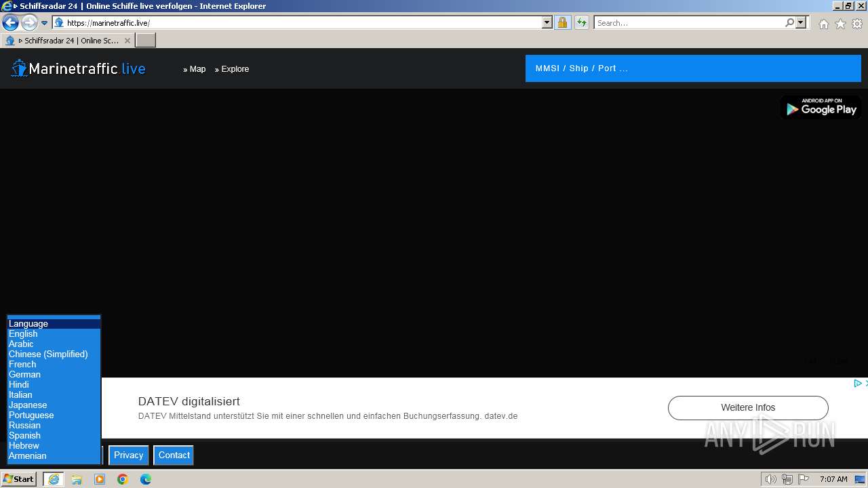Choose Russian in the language list
The height and width of the screenshot is (488, 868).
(x=54, y=426)
